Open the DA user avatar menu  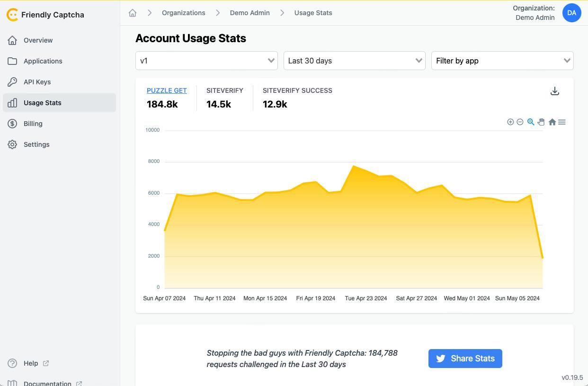coord(571,13)
